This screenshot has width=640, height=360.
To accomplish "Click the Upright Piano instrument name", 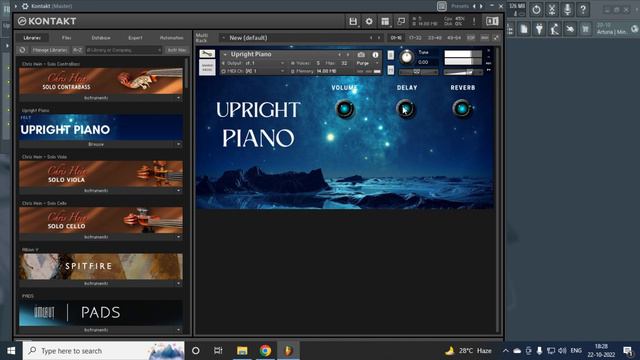I will tap(251, 54).
